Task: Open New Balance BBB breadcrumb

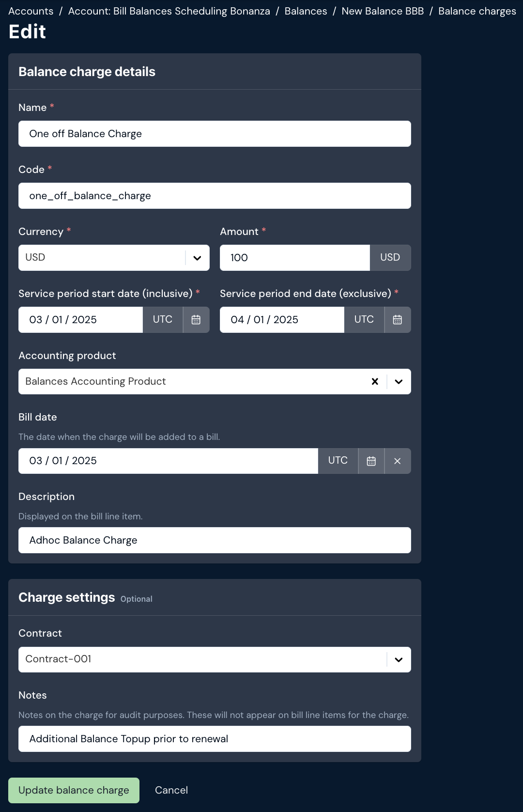Action: [x=383, y=11]
